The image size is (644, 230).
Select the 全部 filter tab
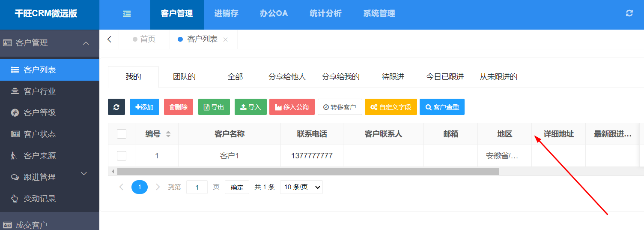(x=235, y=77)
